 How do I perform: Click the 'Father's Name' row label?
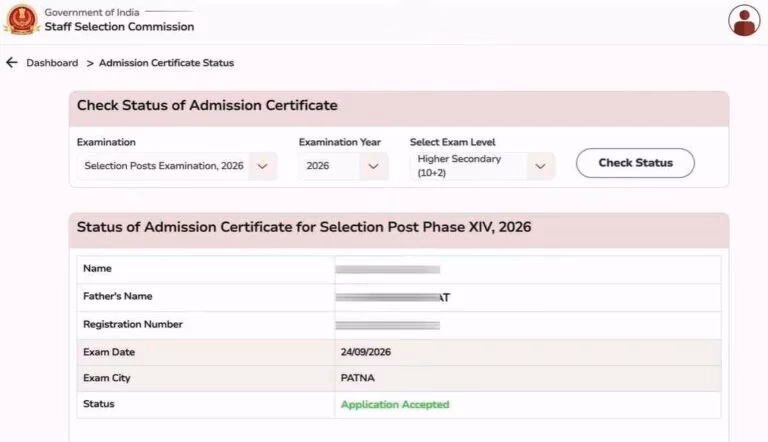tap(118, 296)
